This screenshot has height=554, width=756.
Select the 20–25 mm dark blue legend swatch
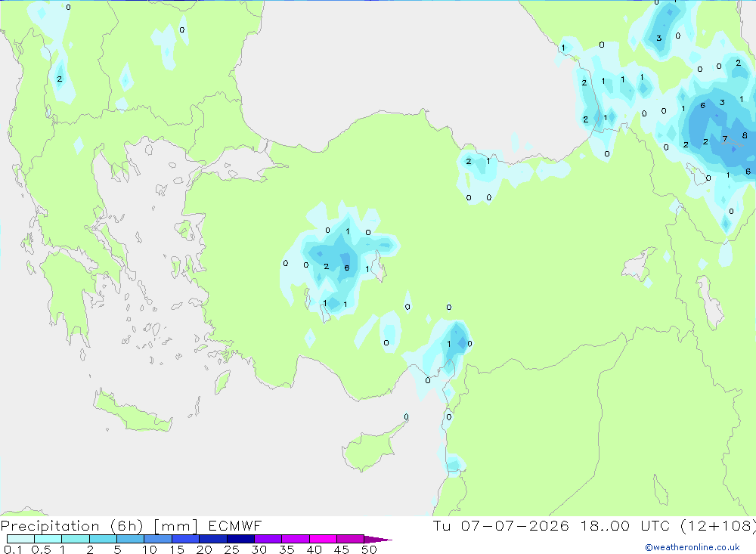pos(213,539)
